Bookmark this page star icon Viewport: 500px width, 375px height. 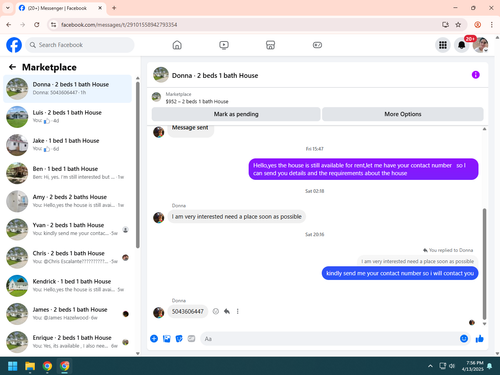[458, 25]
